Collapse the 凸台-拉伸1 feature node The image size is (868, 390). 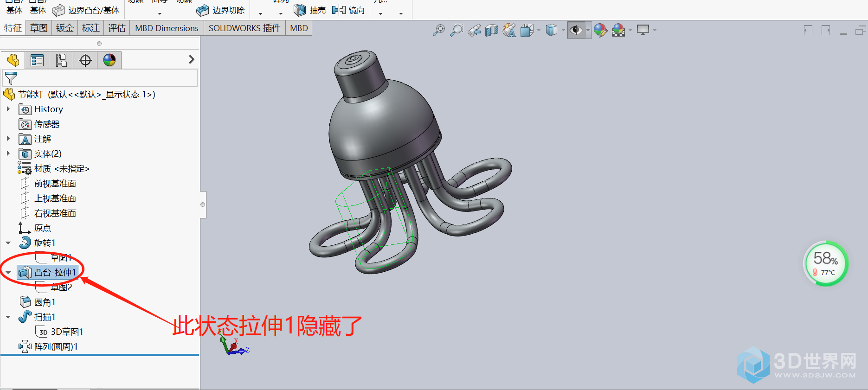[8, 272]
